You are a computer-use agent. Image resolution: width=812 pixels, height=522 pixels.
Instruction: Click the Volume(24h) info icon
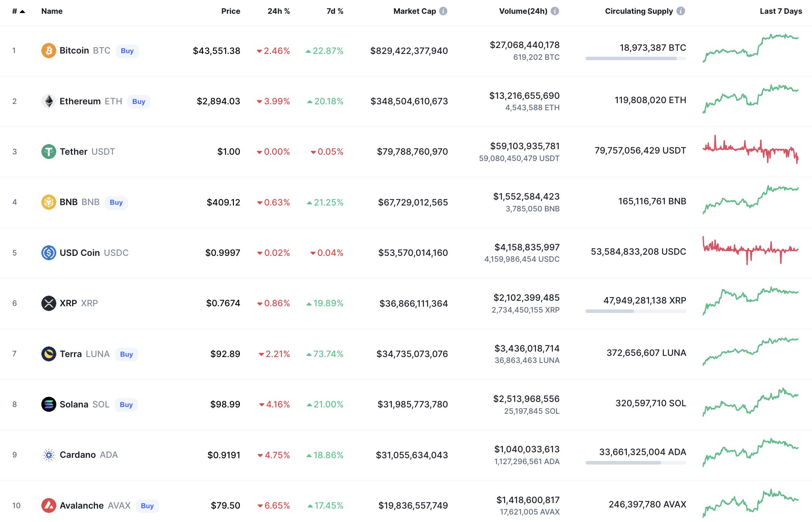coord(556,11)
